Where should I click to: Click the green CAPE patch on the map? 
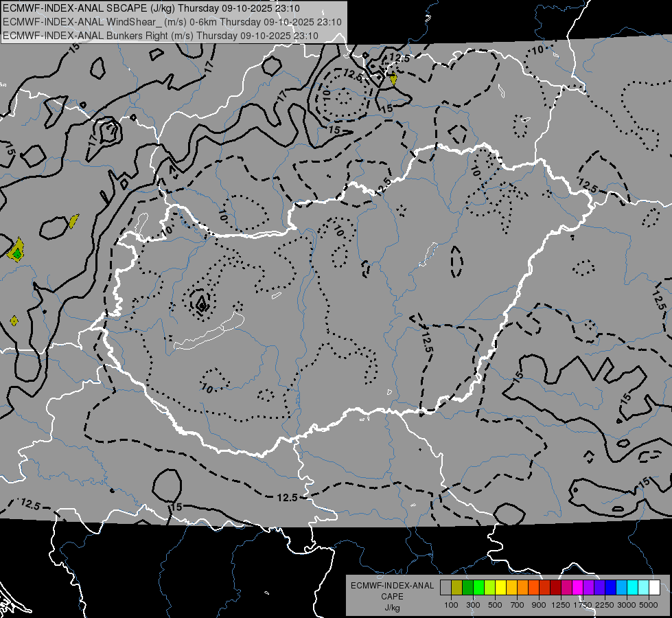point(17,255)
